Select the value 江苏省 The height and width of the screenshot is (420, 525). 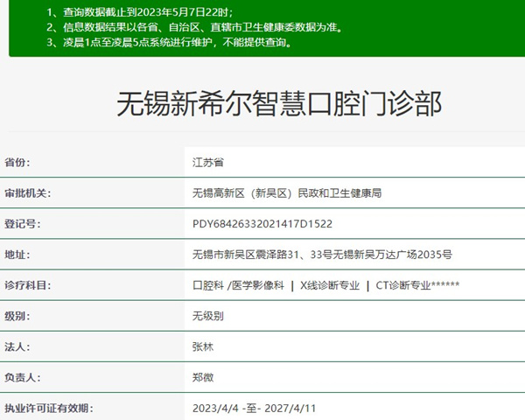[208, 163]
